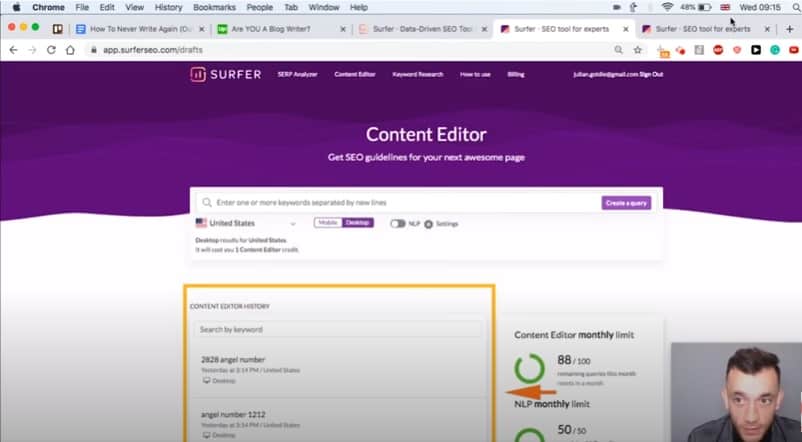802x442 pixels.
Task: Switch to Are YOU A Blog Writer tab
Action: (x=281, y=29)
